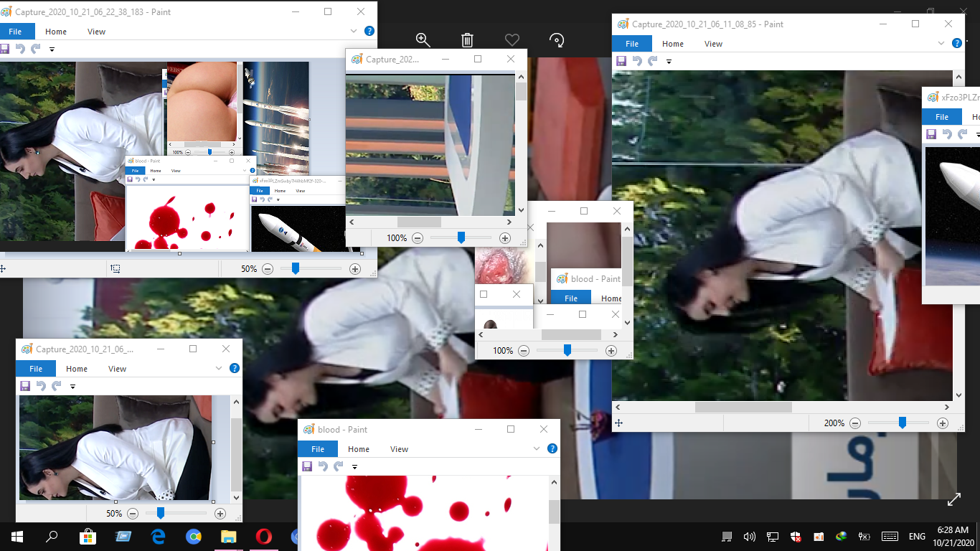
Task: Click horizontal scrollbar in the 200% zoom Paint window
Action: 743,407
